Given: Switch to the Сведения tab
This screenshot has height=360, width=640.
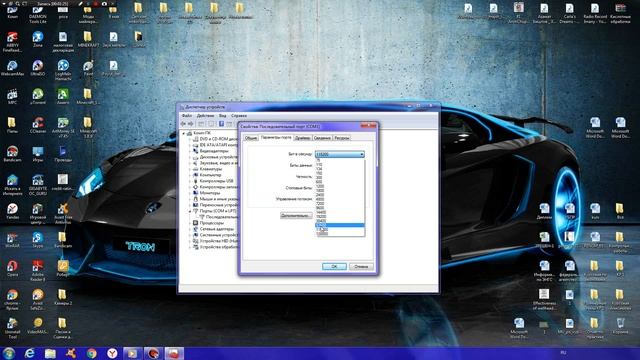Looking at the screenshot, I should [x=322, y=138].
